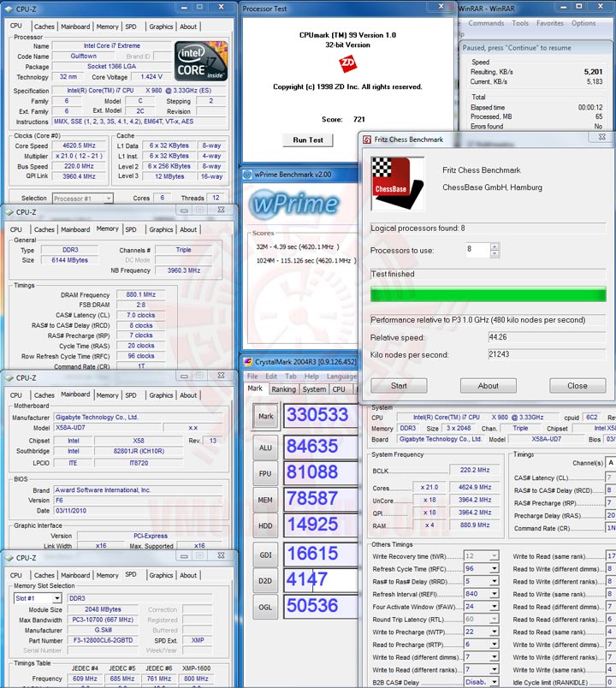The width and height of the screenshot is (616, 688).
Task: Click the red ZD logo in Processor Test
Action: [x=348, y=63]
